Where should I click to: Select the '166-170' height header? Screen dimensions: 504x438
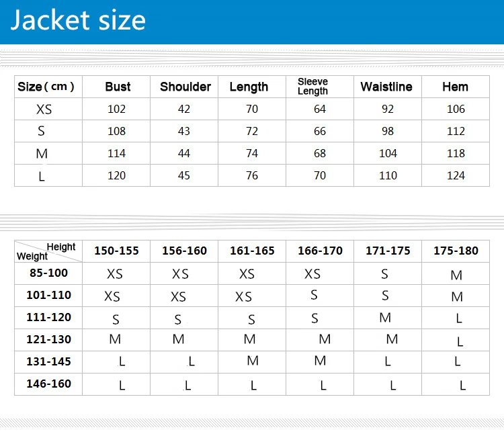tap(320, 251)
